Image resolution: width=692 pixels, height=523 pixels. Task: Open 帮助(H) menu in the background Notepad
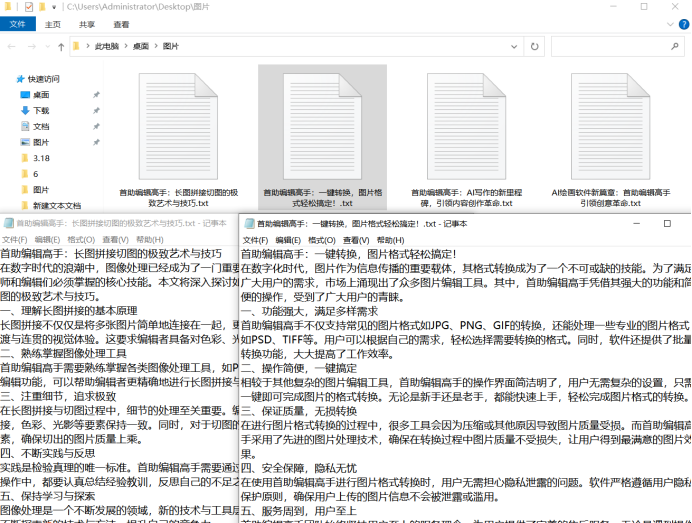pos(150,240)
